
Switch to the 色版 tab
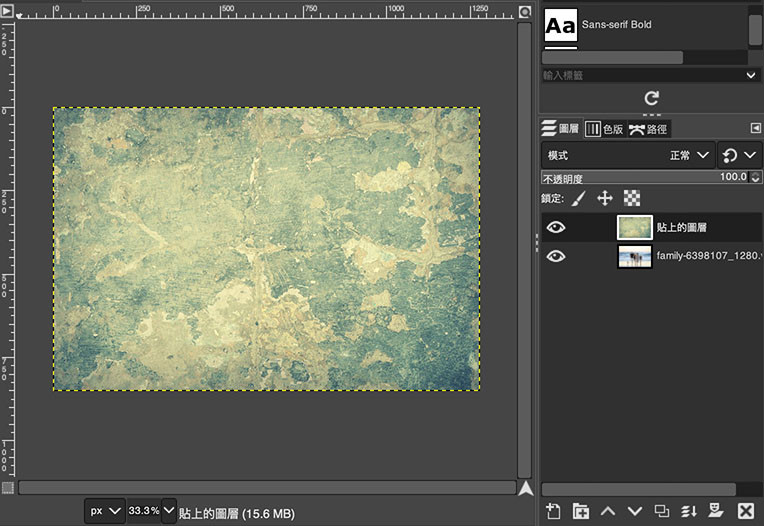click(605, 129)
